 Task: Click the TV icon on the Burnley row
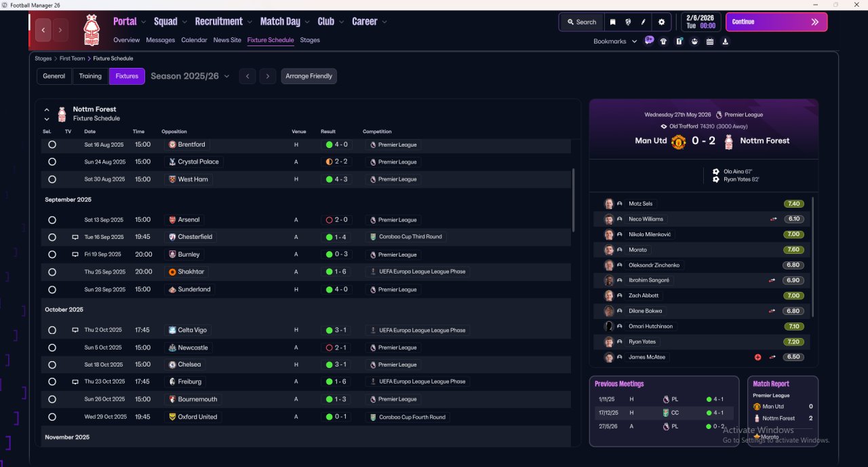pos(75,255)
